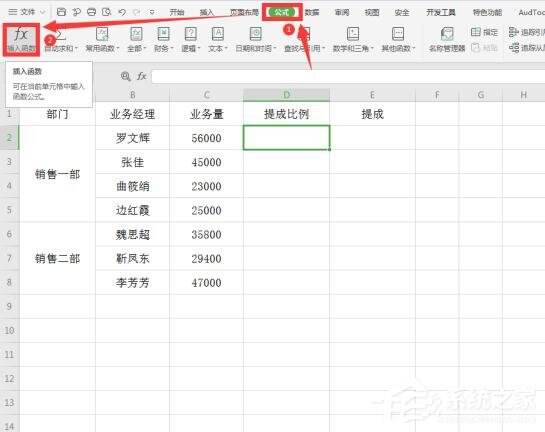Select the merged 销售二部 cell

[57, 258]
